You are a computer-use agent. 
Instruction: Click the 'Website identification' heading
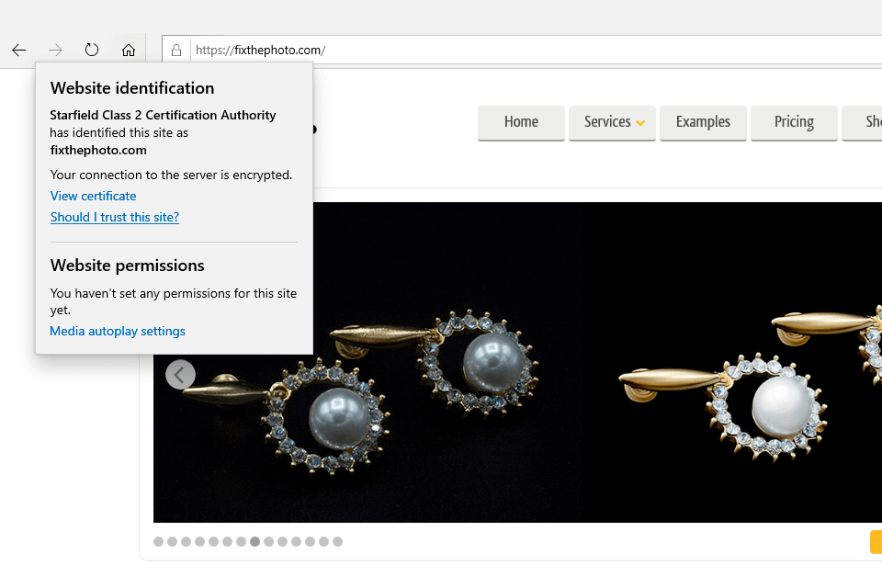[132, 88]
